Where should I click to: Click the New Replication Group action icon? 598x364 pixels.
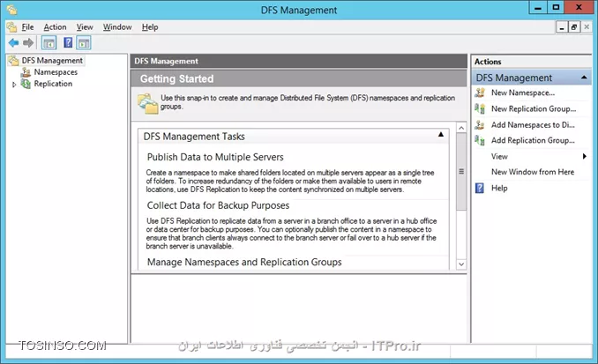[480, 108]
